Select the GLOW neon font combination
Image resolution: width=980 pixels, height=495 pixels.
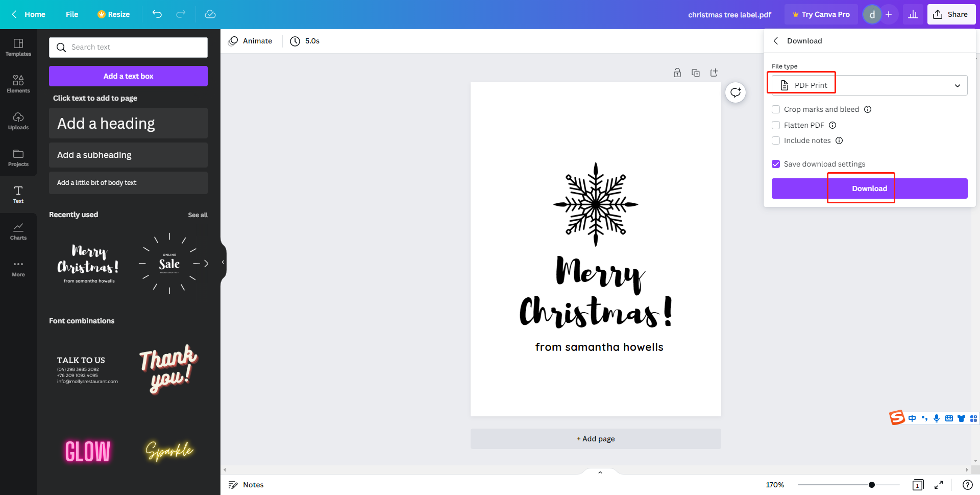(x=88, y=452)
